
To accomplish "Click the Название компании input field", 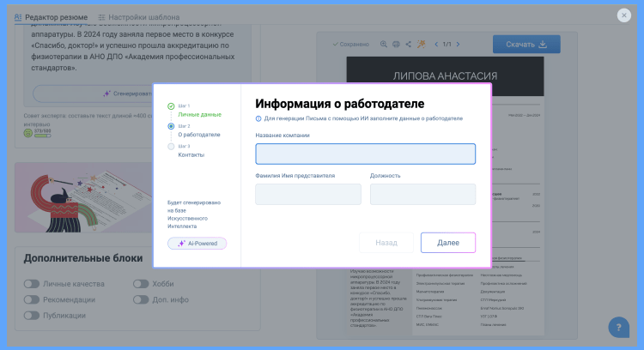I will 366,154.
